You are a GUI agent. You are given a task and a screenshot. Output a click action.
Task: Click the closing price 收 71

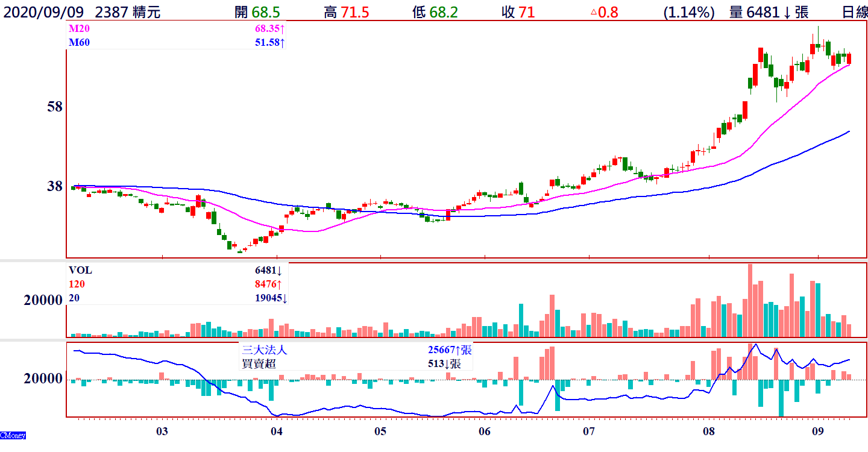518,12
